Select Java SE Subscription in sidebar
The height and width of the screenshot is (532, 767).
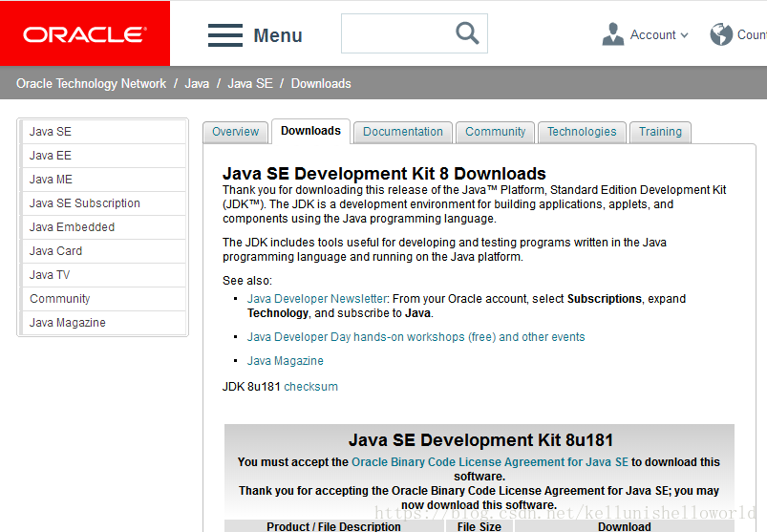point(104,203)
